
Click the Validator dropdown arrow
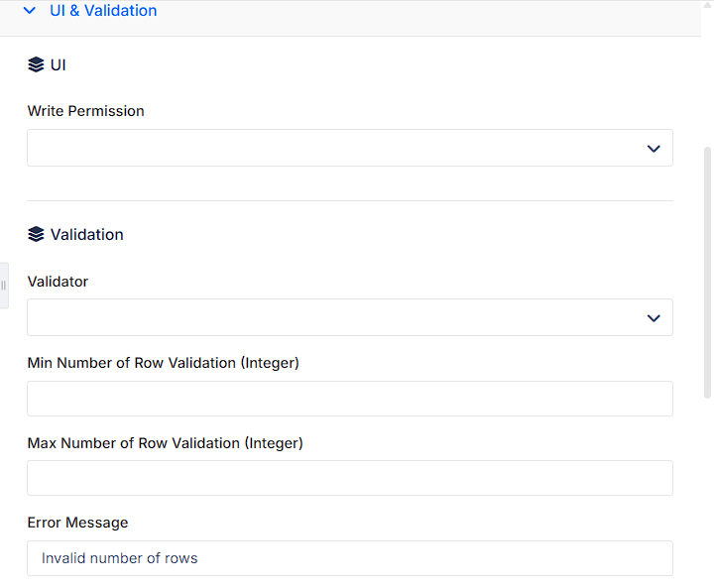(654, 318)
